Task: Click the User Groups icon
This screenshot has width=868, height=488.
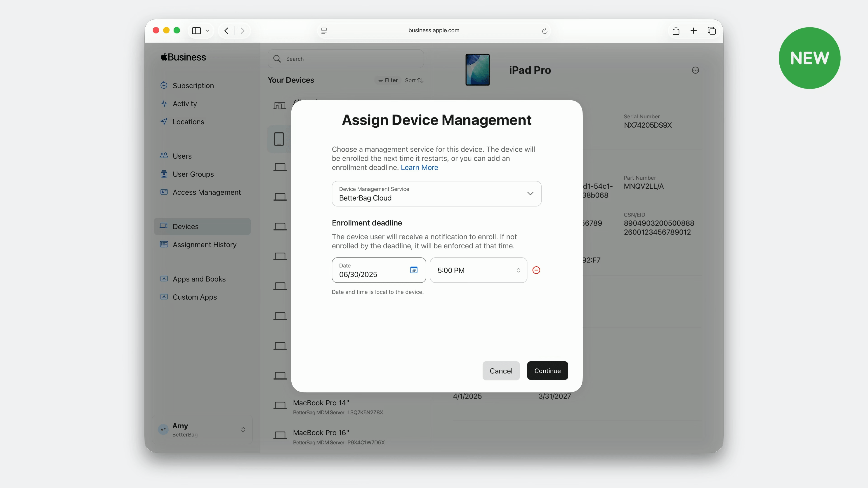Action: tap(164, 174)
